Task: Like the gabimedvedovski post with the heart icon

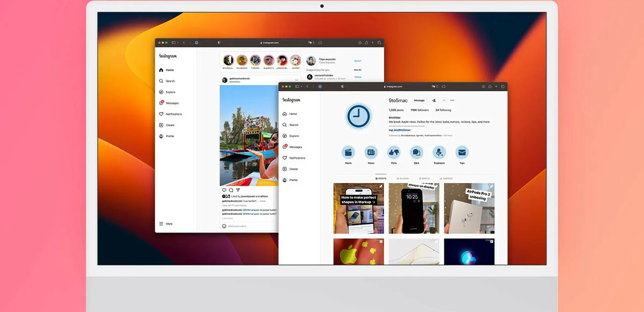Action: coord(224,190)
